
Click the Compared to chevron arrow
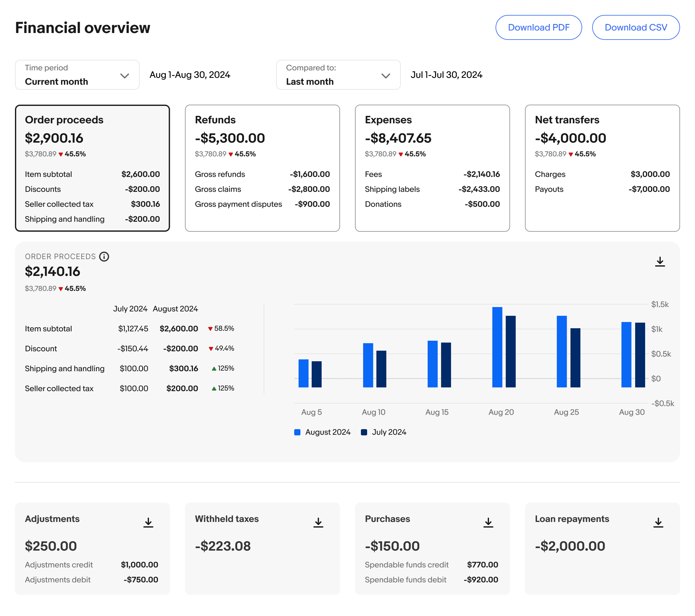[386, 75]
